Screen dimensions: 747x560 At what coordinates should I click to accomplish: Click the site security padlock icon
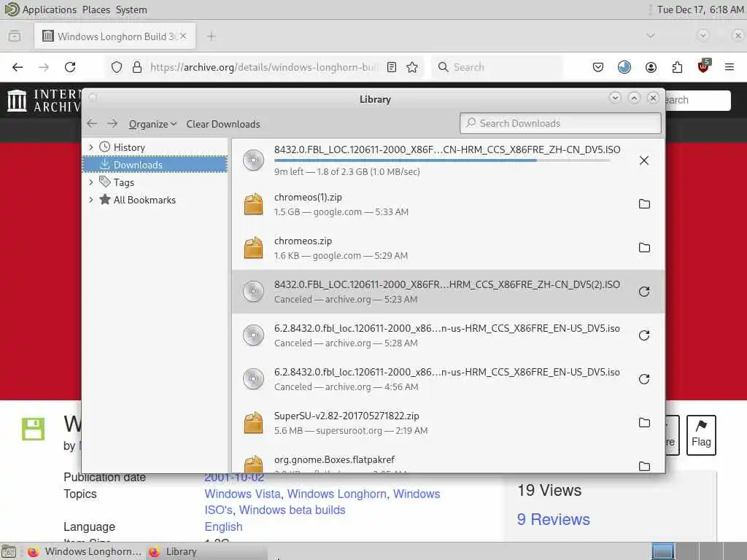[x=136, y=67]
